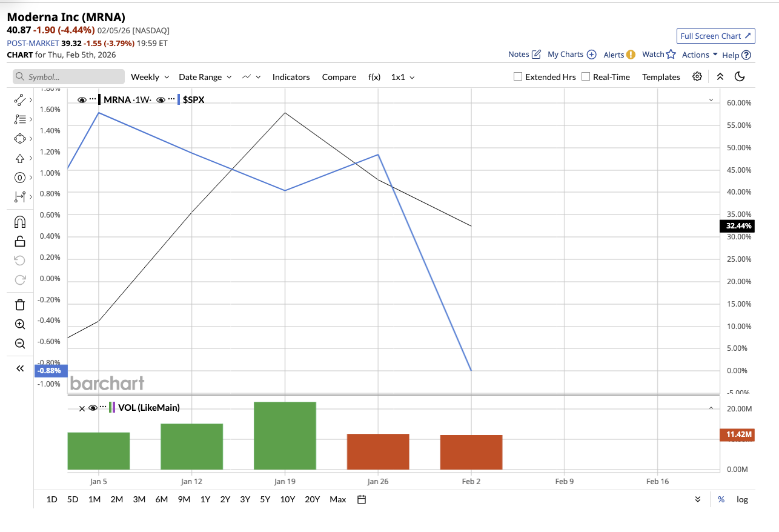Viewport: 779px width, 532px height.
Task: Open the dark mode moon icon
Action: 740,76
